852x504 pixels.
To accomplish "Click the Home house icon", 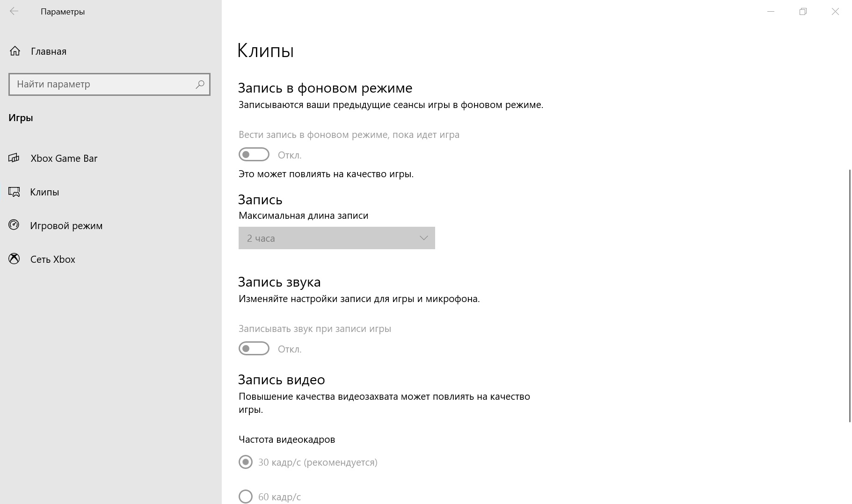I will pos(15,51).
